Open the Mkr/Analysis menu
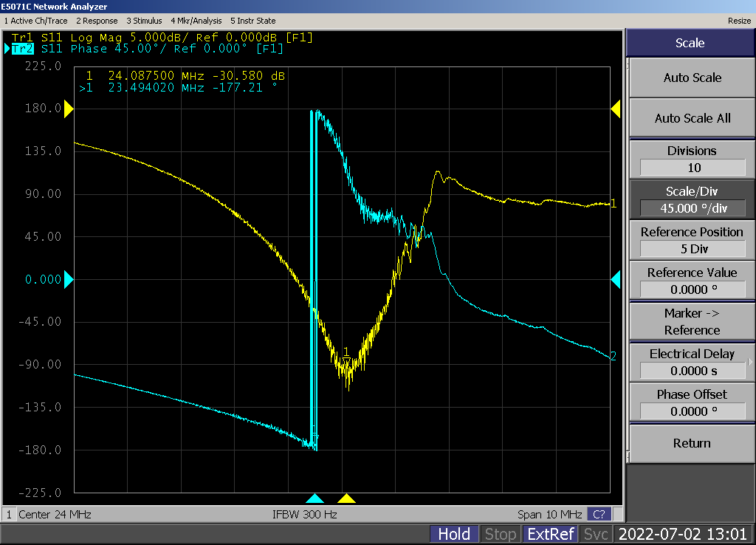This screenshot has height=545, width=756. (196, 21)
